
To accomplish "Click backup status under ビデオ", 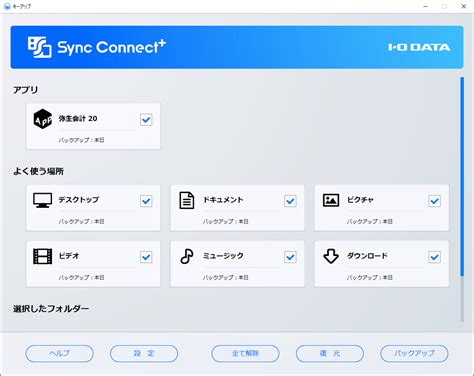I will 81,277.
